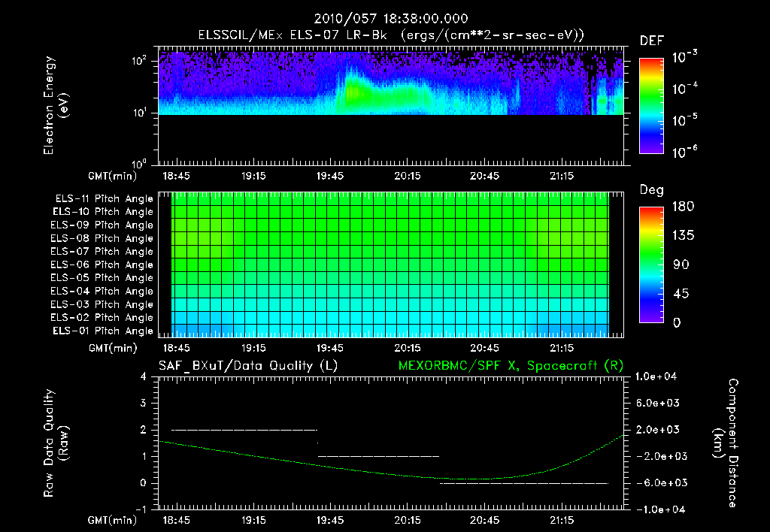770x532 pixels.
Task: Click GMT(min) label under the data quality plot
Action: [113, 520]
